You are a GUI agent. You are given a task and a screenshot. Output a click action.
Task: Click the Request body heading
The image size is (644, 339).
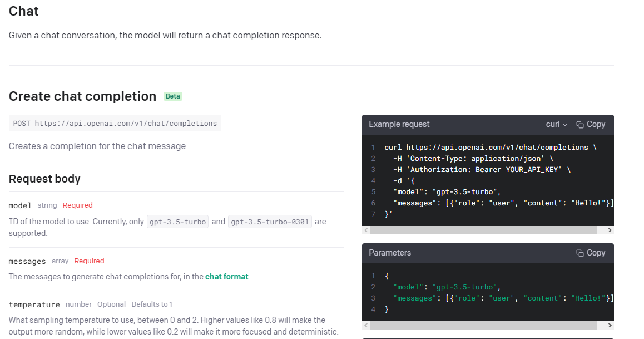44,179
